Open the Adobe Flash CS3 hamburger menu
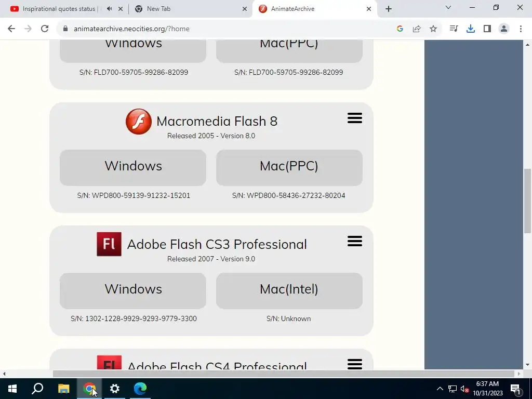This screenshot has height=399, width=532. [x=354, y=241]
